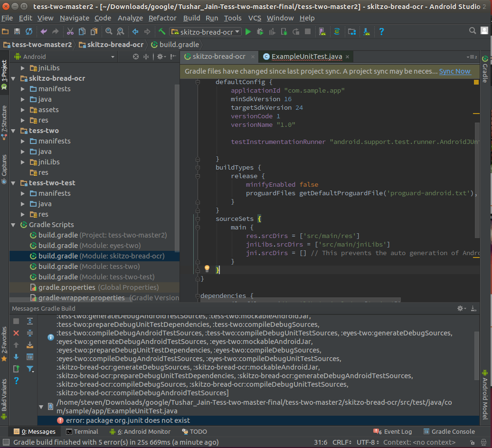Viewport: 492px width, 448px height.
Task: Switch to ExampleUnitTest.java editor tab
Action: [x=306, y=57]
